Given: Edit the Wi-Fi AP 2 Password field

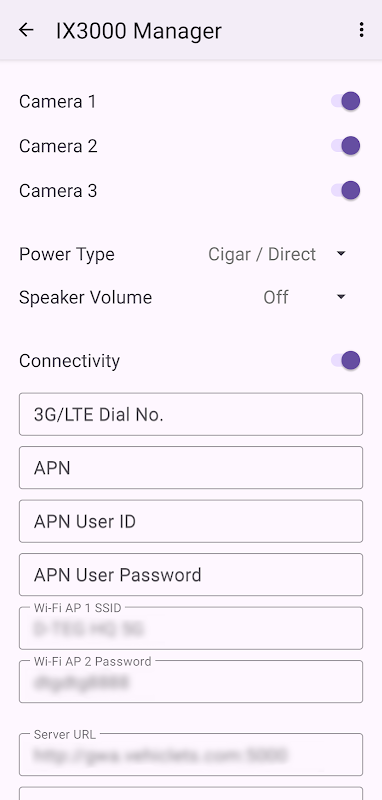Looking at the screenshot, I should pos(191,681).
